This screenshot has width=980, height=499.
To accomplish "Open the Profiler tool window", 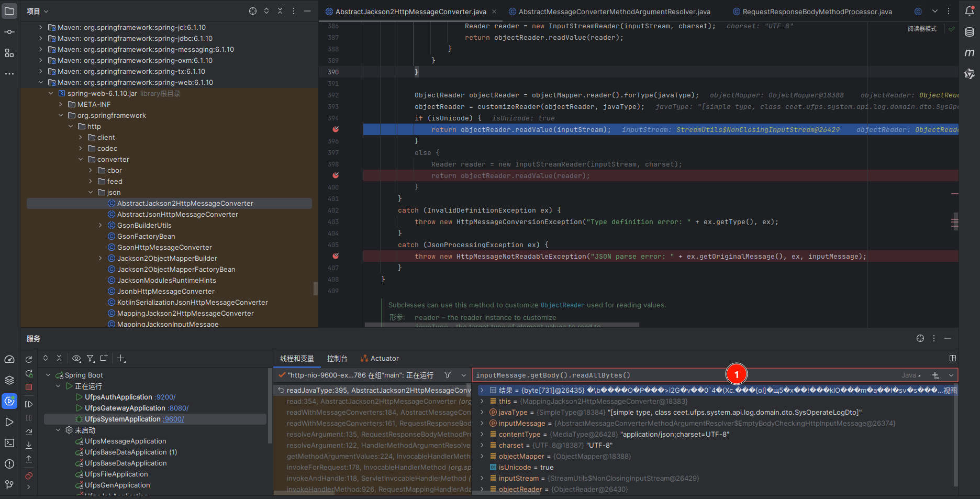I will 9,359.
